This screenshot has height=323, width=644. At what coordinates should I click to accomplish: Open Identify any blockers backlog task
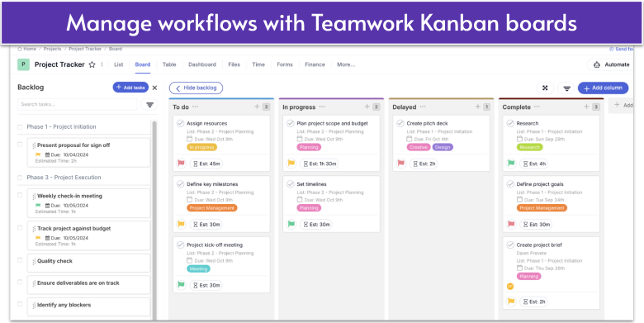pyautogui.click(x=88, y=306)
